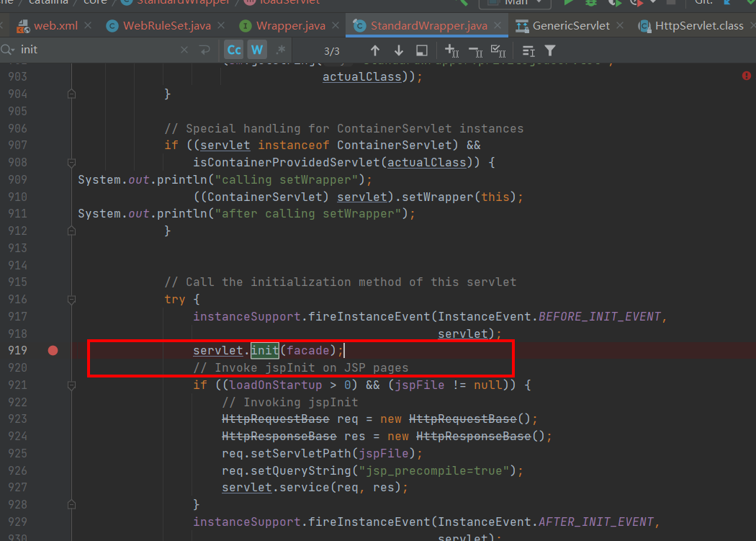Close the GenericServlet tab
Screen dimensions: 756x541
620,26
